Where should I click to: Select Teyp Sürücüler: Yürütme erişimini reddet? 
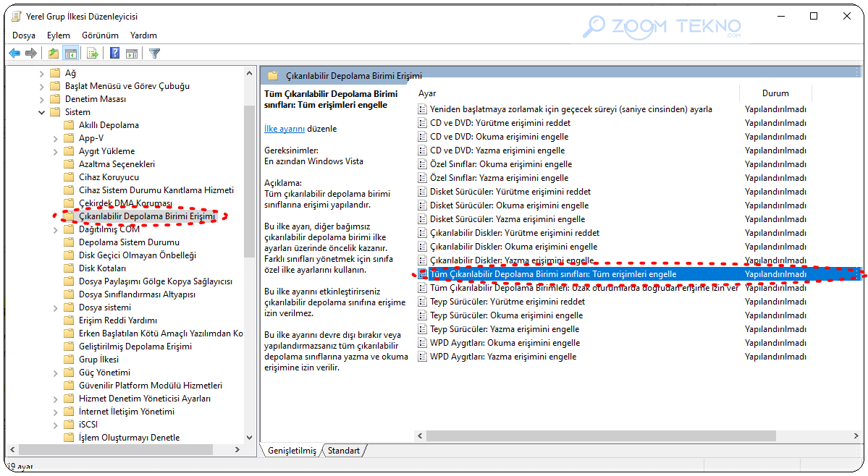coord(507,302)
